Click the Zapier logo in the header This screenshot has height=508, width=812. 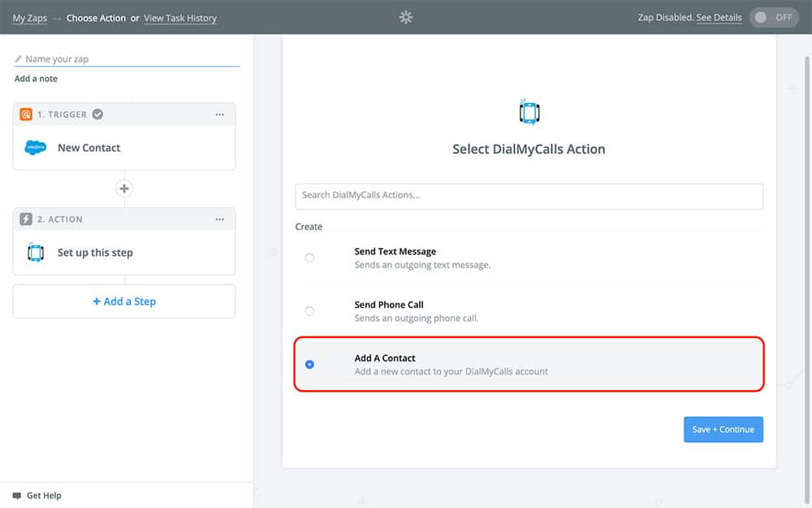[406, 17]
